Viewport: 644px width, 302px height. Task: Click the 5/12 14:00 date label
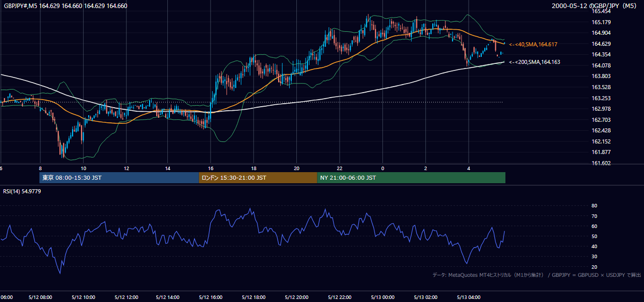[x=168, y=297]
